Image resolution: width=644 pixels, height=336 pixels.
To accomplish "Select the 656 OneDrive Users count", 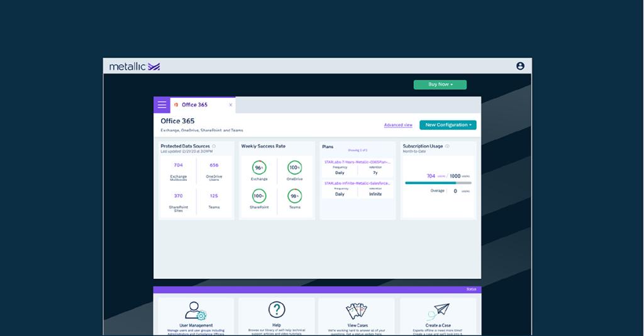I will [x=214, y=165].
